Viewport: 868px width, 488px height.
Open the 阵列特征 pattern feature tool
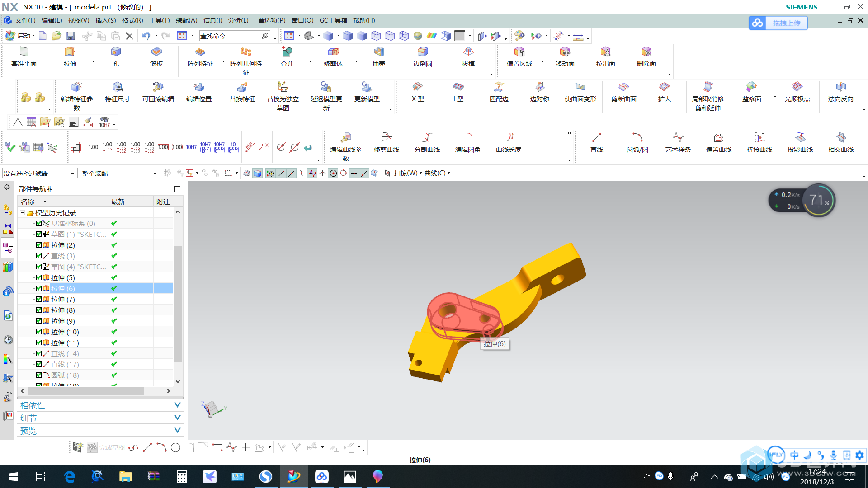coord(200,52)
